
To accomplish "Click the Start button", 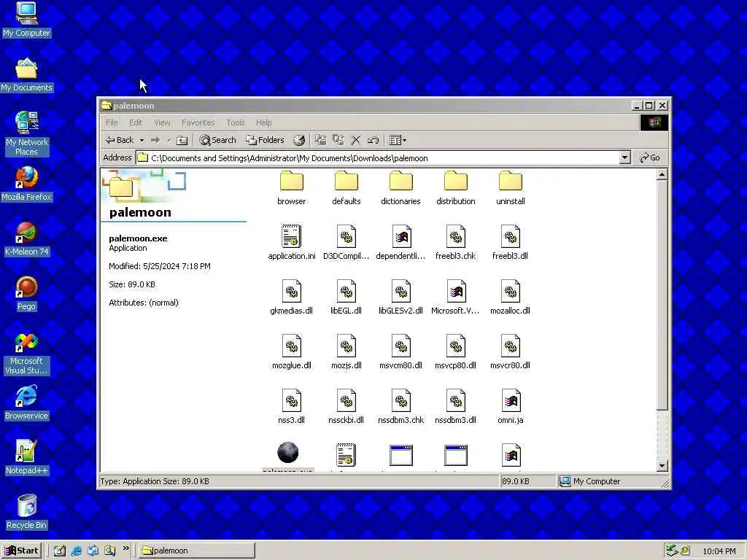I will coord(22,551).
